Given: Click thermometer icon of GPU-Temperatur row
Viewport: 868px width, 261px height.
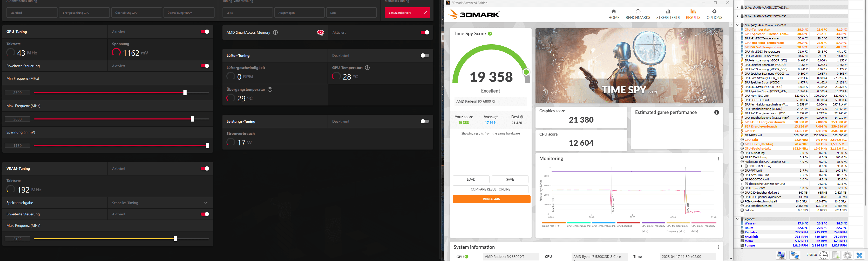Looking at the screenshot, I should [x=742, y=30].
